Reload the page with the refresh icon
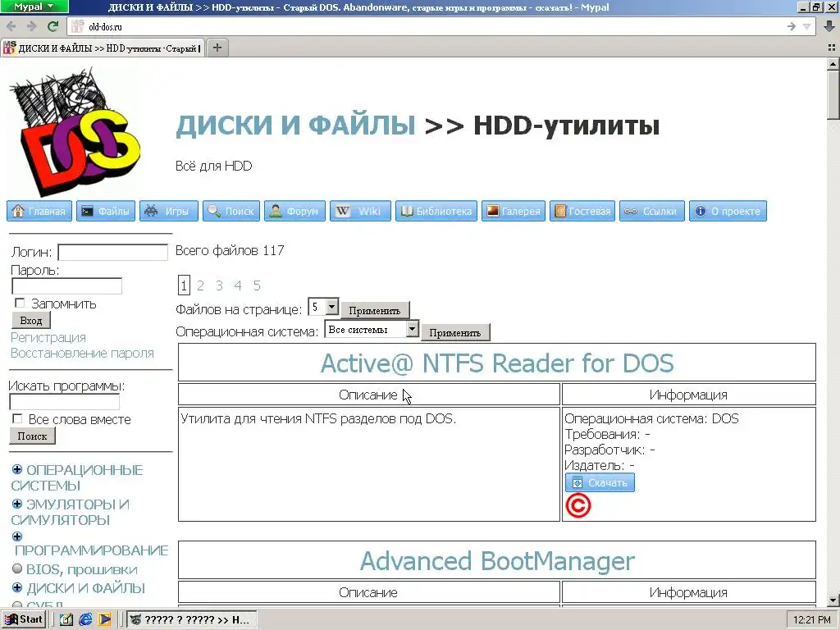Screen dimensions: 840x630 point(52,26)
